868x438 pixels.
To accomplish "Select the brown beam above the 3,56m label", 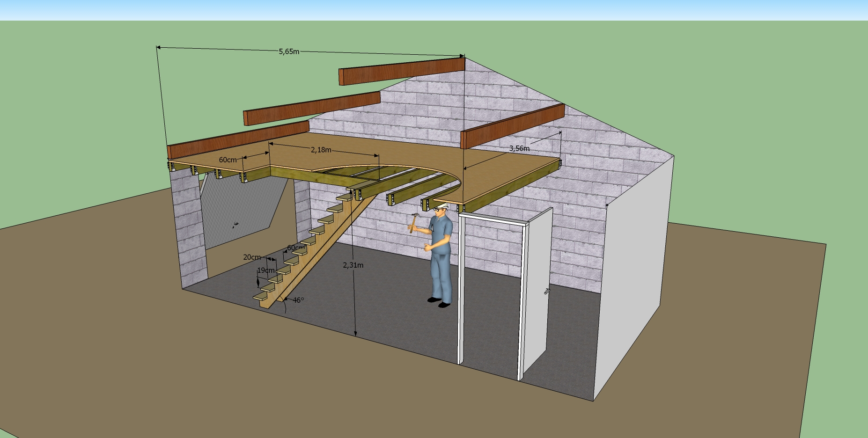I will [513, 126].
